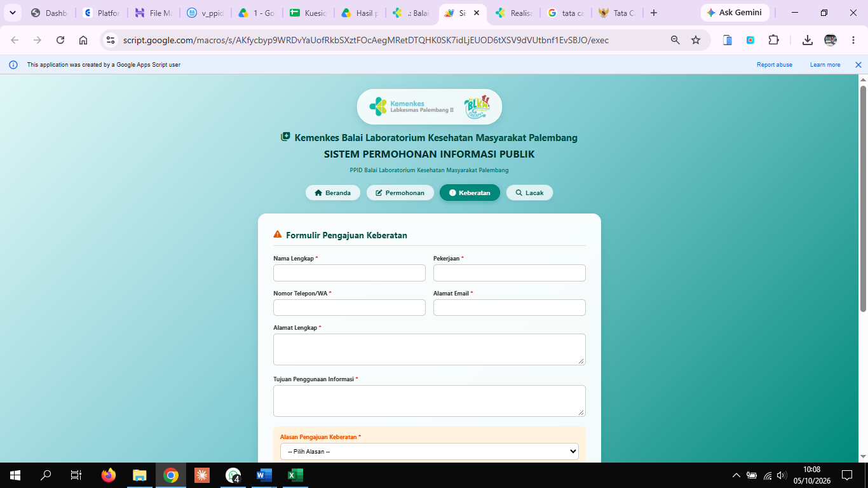The image size is (868, 488).
Task: Open Task View on the taskbar
Action: pos(76,475)
